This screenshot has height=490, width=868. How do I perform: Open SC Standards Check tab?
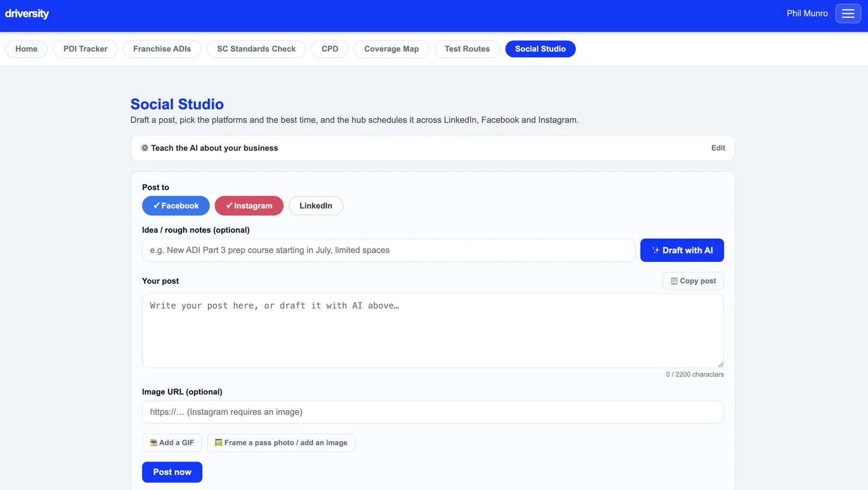256,49
